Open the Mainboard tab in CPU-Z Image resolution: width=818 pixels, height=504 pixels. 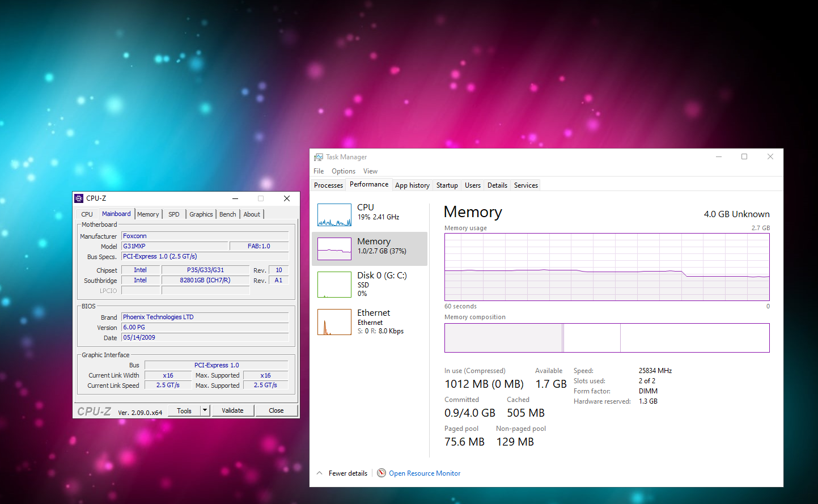116,214
